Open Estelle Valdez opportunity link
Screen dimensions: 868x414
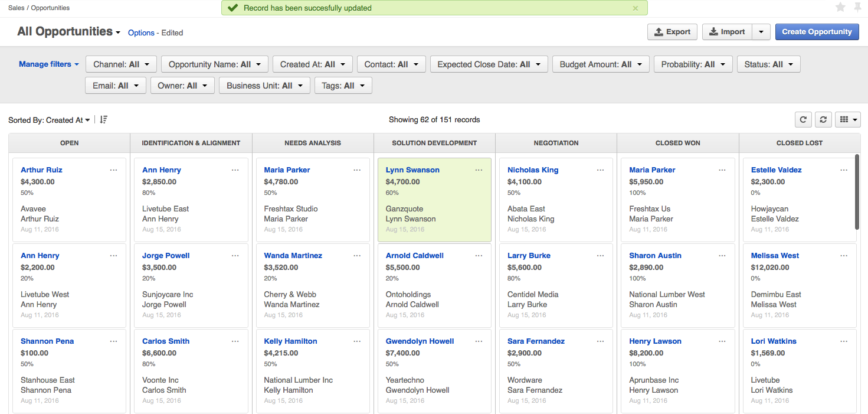click(x=777, y=170)
